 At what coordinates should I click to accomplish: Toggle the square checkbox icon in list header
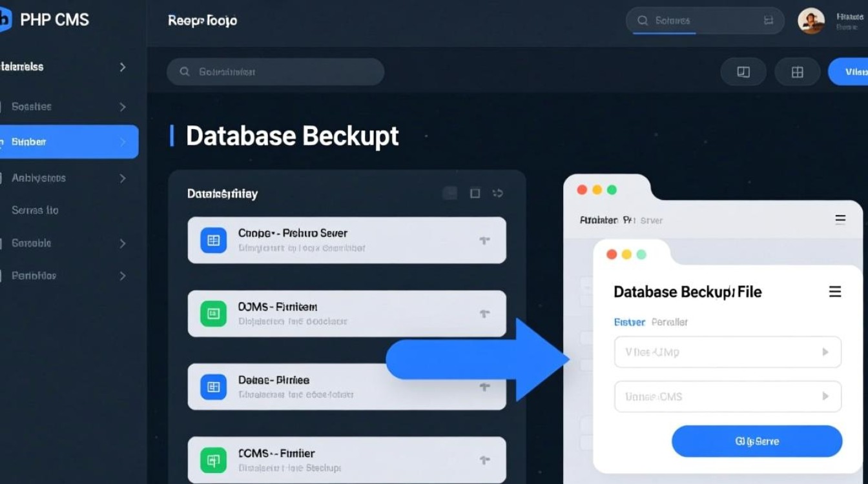(x=475, y=193)
